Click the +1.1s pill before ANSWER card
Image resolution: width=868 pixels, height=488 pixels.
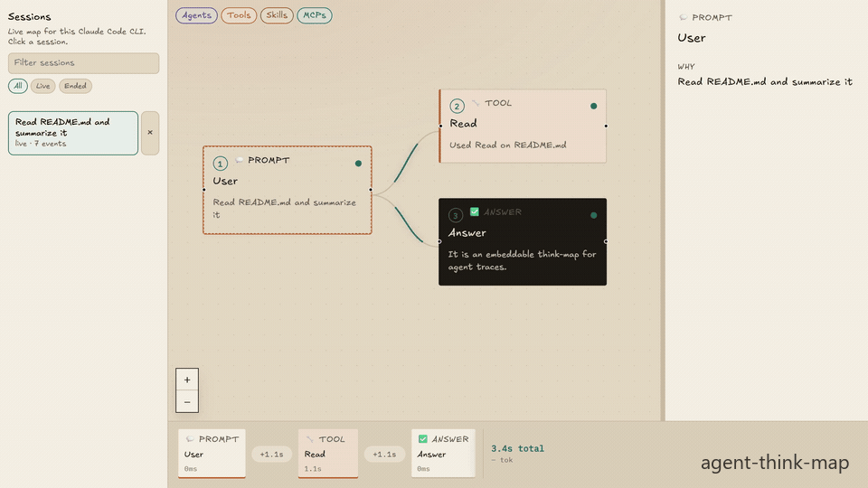click(x=384, y=455)
